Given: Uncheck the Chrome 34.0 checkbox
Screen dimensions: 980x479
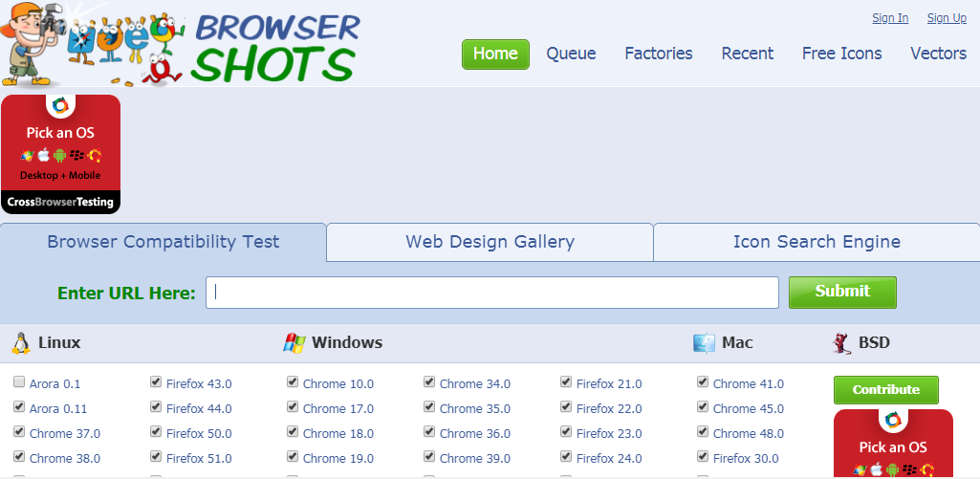Looking at the screenshot, I should (x=428, y=381).
